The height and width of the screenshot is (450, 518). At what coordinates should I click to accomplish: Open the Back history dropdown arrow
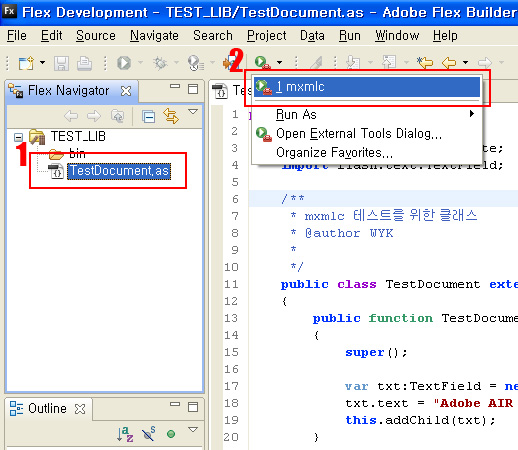465,62
